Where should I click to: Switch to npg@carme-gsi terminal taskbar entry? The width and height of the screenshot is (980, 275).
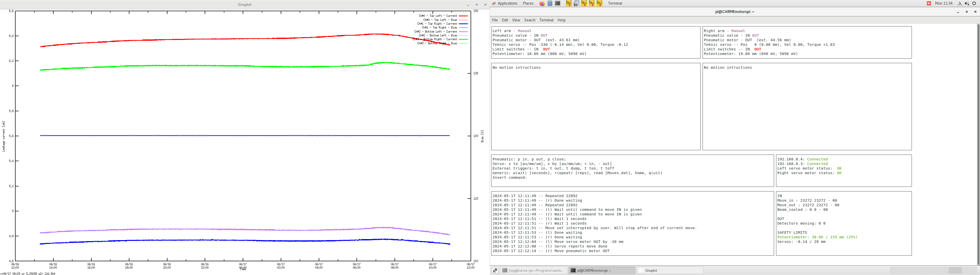click(x=533, y=270)
